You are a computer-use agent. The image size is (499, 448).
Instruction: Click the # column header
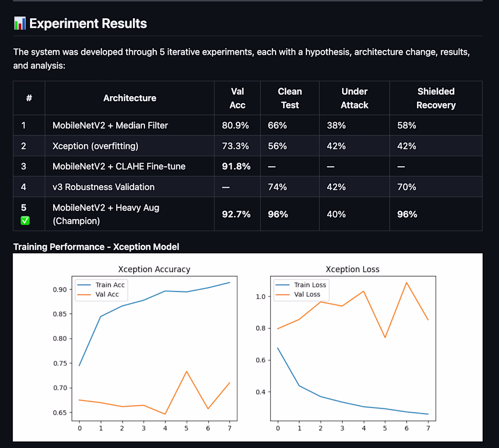click(29, 98)
